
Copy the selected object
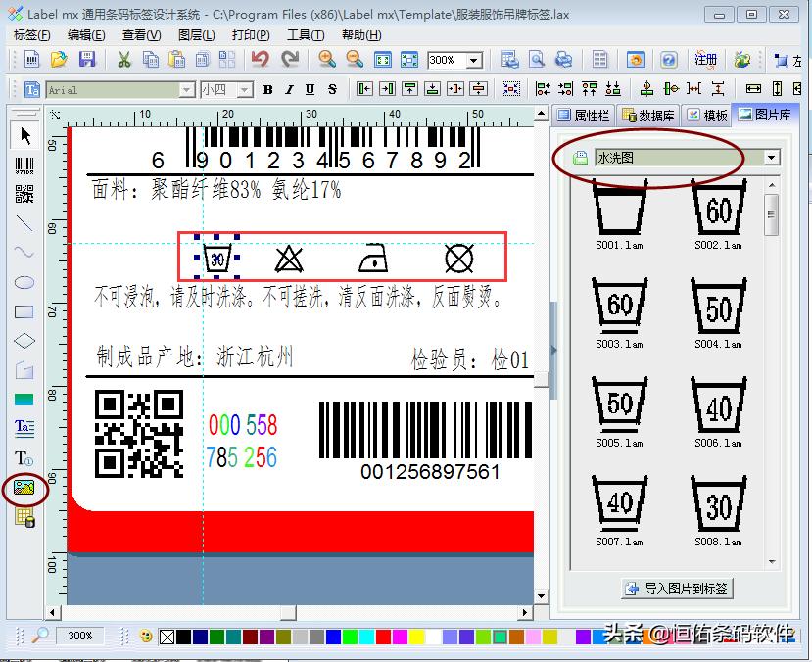(151, 60)
